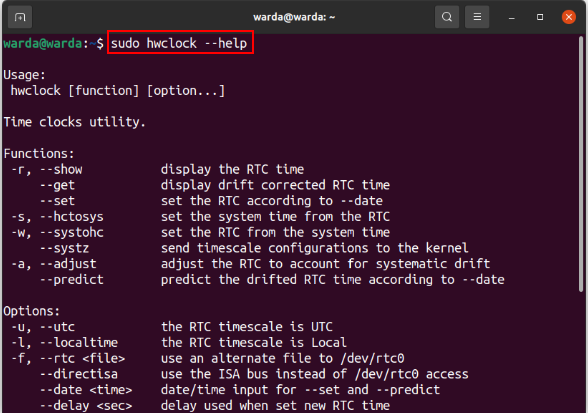Click the --rtc <file> option
588x413 pixels.
pos(82,359)
